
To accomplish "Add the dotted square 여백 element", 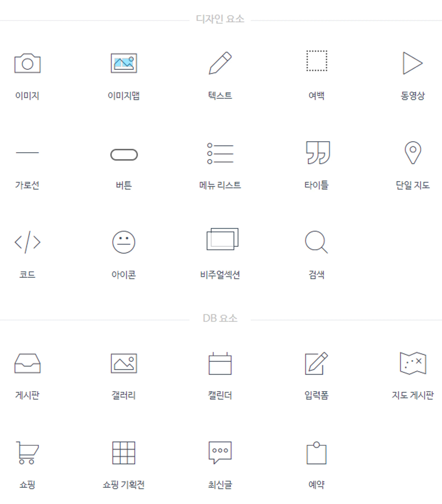I will [317, 61].
